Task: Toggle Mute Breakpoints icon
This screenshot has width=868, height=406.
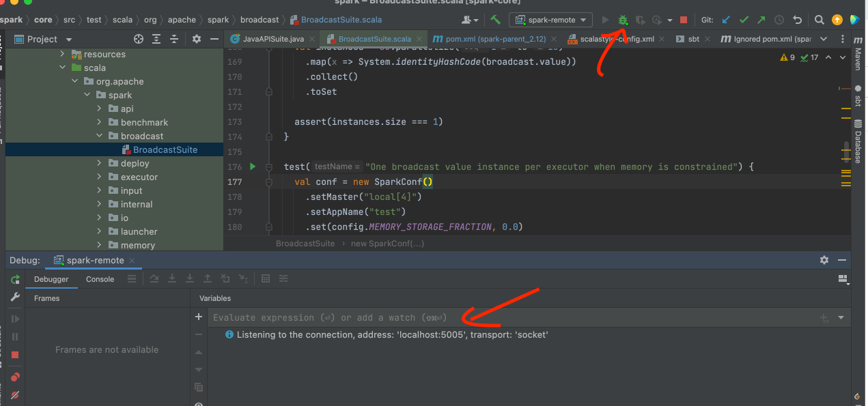Action: coord(15,395)
